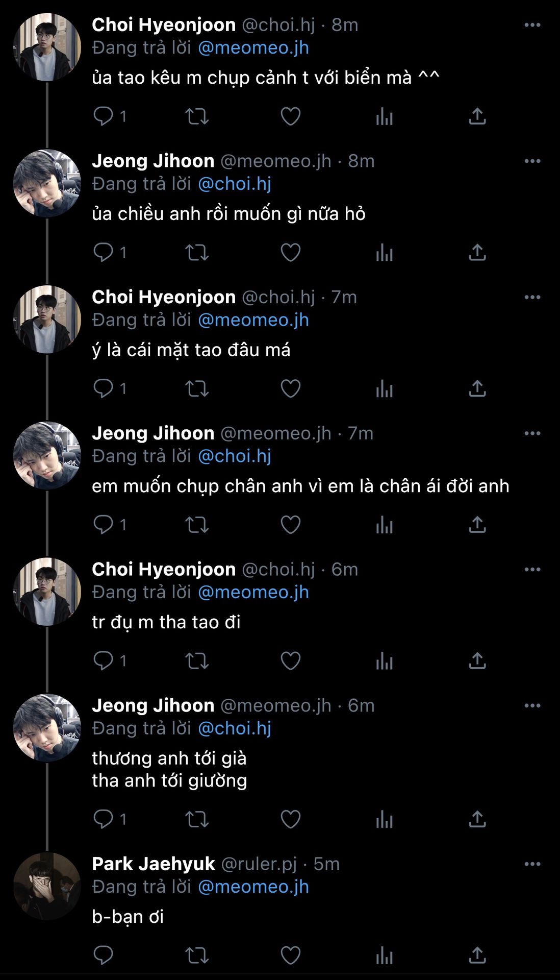Screen dimensions: 560x980
Task: Retweet the 'thương anh tới già' tweet
Action: [197, 819]
